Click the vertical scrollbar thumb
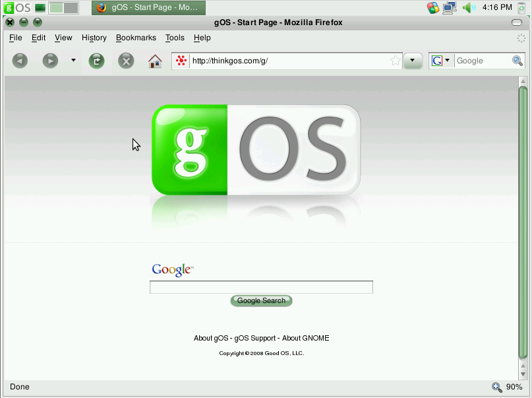Screen dimensions: 532x398 coord(523,223)
